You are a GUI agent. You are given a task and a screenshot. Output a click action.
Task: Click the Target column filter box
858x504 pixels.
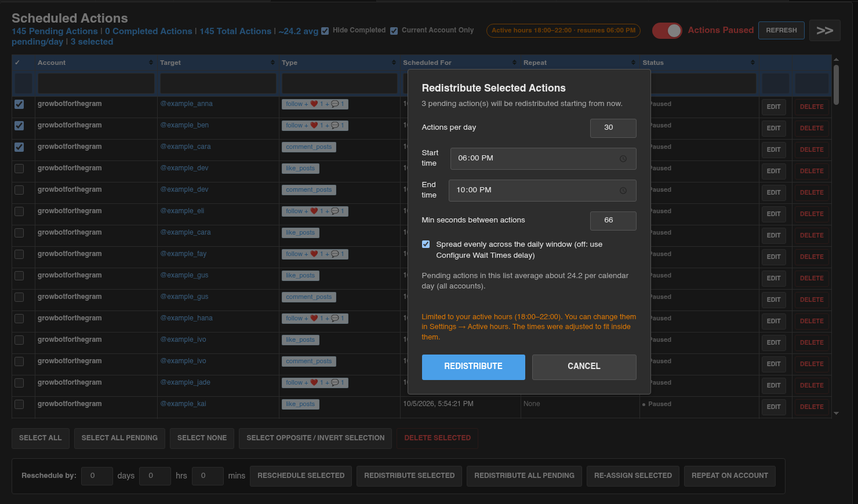(x=218, y=83)
